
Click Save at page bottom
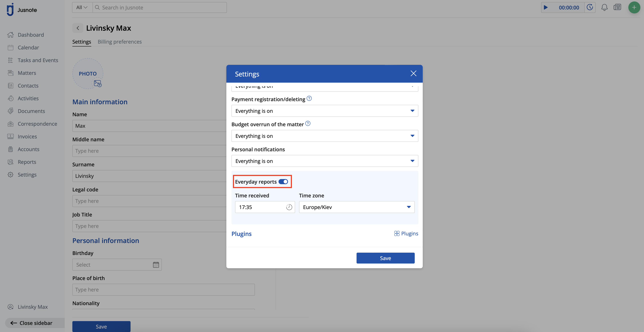click(101, 327)
